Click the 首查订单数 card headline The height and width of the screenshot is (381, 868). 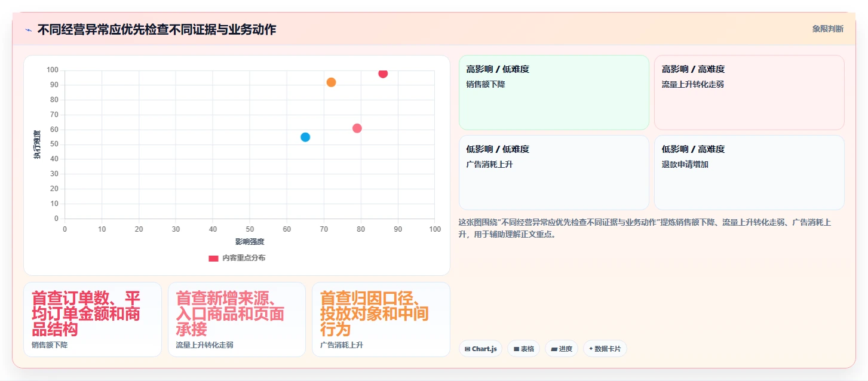[86, 314]
